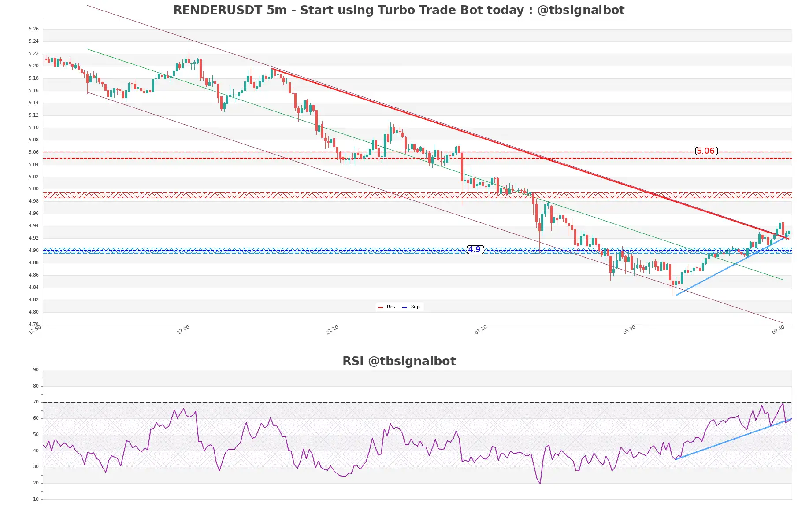The height and width of the screenshot is (532, 798).
Task: Click the blue Sup legend line marker
Action: click(x=405, y=307)
